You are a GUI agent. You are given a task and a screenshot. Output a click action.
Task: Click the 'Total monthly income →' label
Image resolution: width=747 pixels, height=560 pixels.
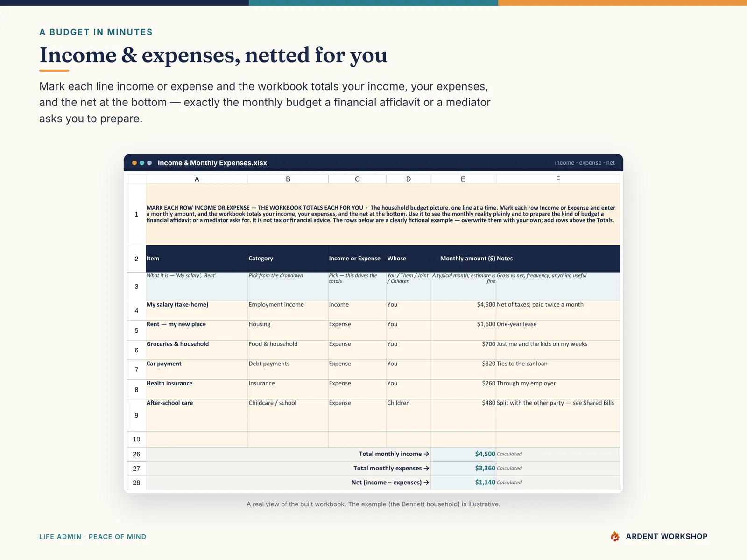click(x=394, y=454)
